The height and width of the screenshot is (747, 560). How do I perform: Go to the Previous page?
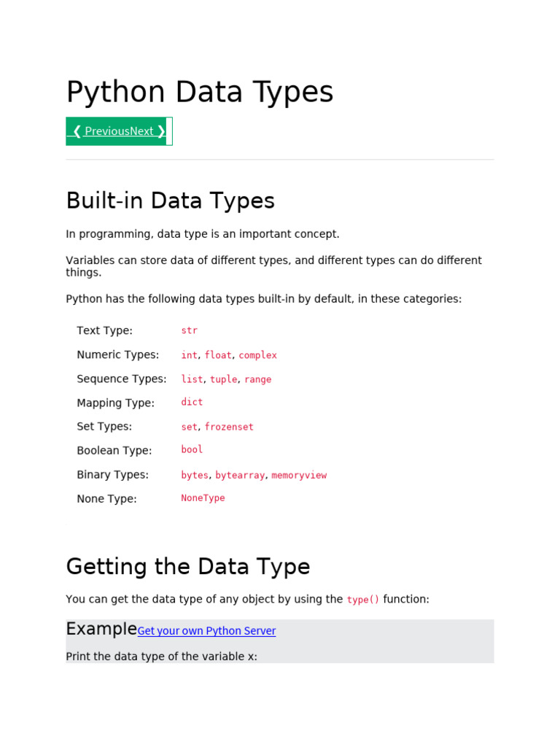(101, 131)
